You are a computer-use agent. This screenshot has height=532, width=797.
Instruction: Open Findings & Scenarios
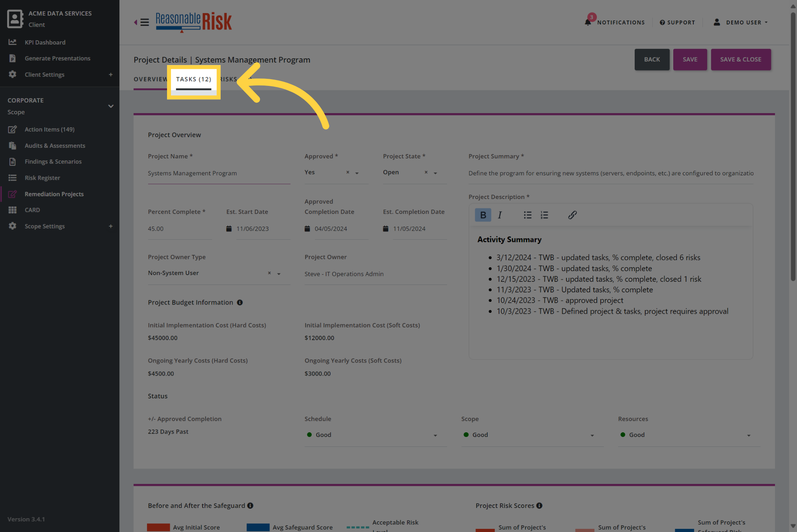pyautogui.click(x=53, y=162)
